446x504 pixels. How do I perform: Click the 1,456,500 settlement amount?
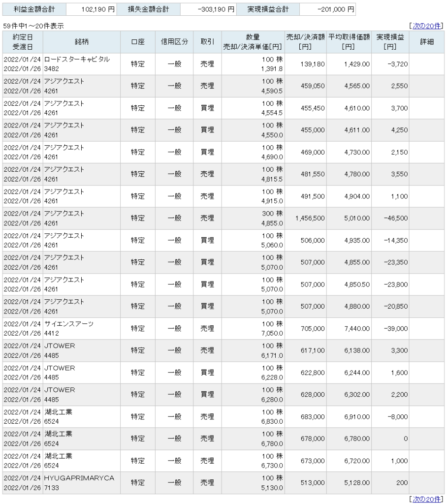310,218
